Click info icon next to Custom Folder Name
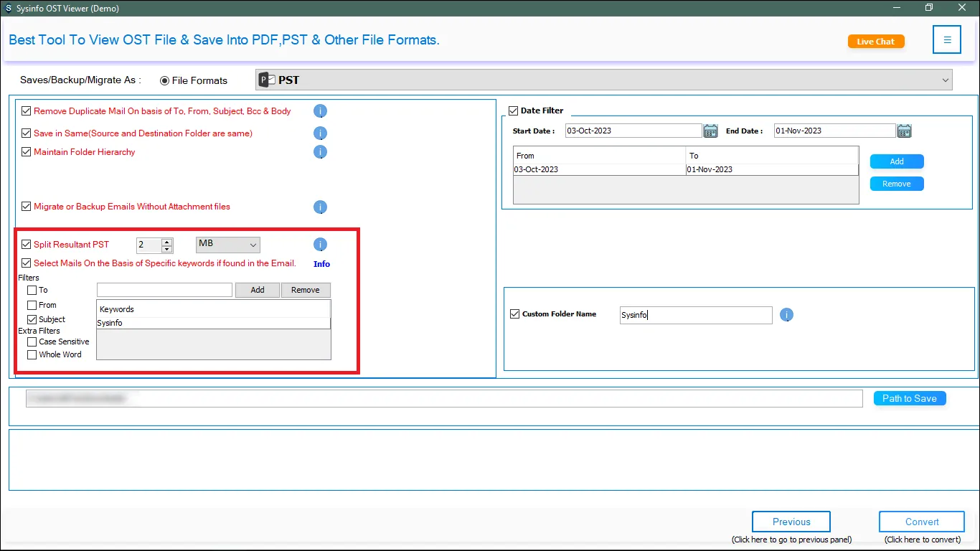 click(786, 314)
